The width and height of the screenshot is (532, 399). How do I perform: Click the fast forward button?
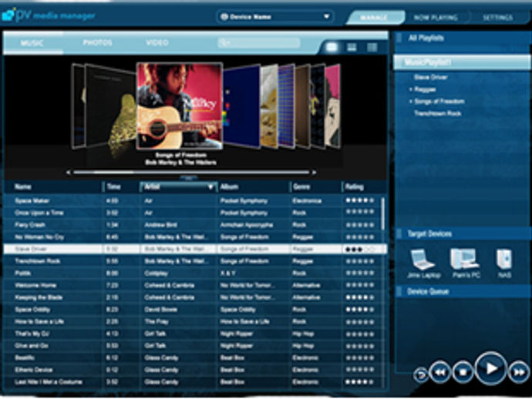coord(519,372)
